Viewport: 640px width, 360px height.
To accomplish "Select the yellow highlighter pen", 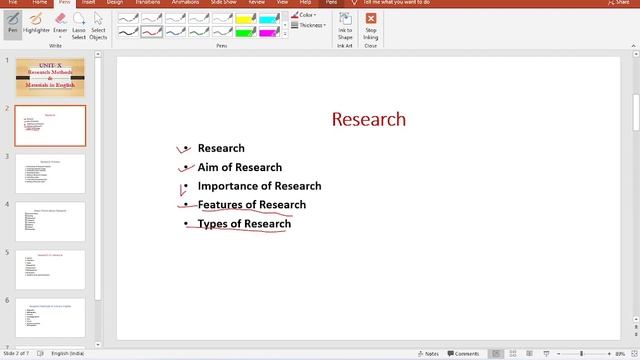I will [246, 18].
